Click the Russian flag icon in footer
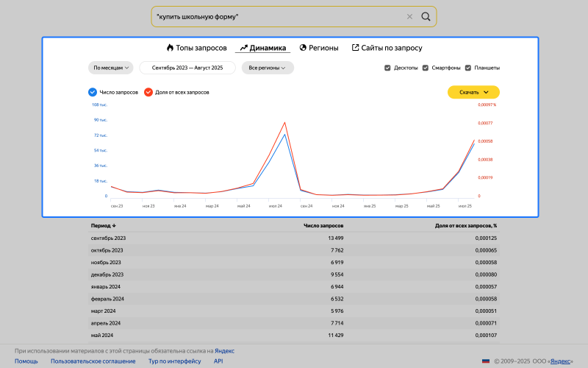The width and height of the screenshot is (588, 368). (x=485, y=361)
